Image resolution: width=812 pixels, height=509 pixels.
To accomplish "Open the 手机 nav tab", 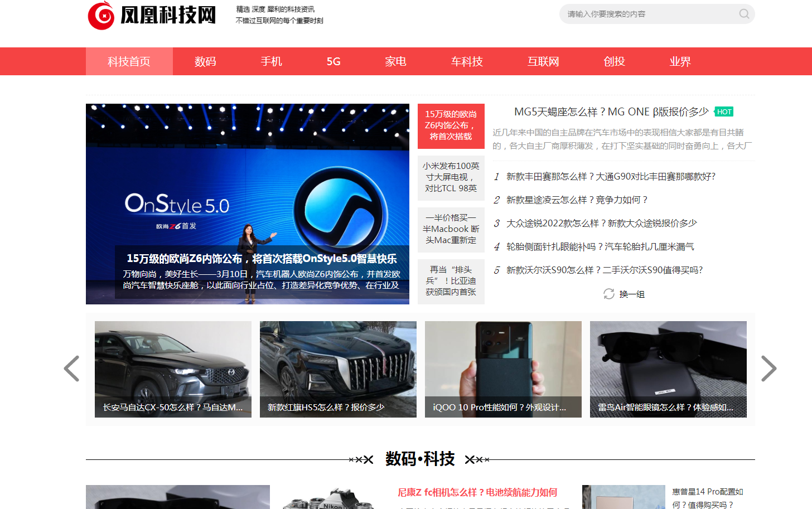I will 272,61.
